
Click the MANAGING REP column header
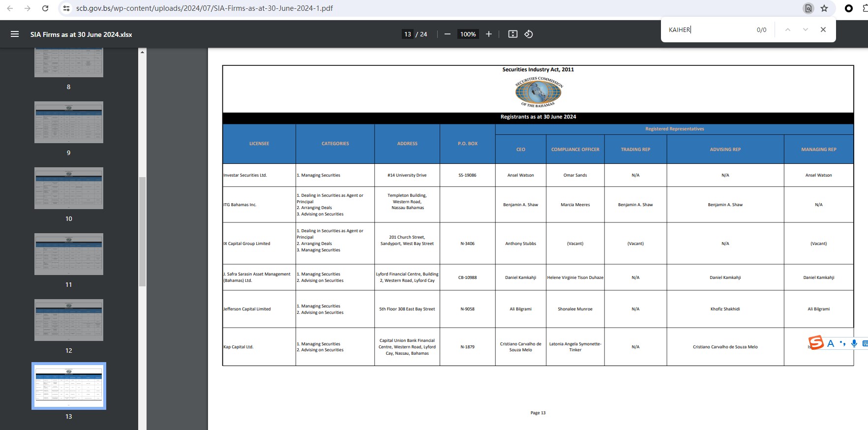tap(819, 150)
